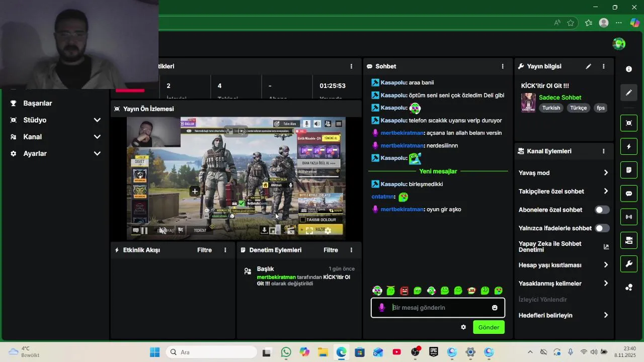
Task: Open the Windows Start menu
Action: (x=154, y=352)
